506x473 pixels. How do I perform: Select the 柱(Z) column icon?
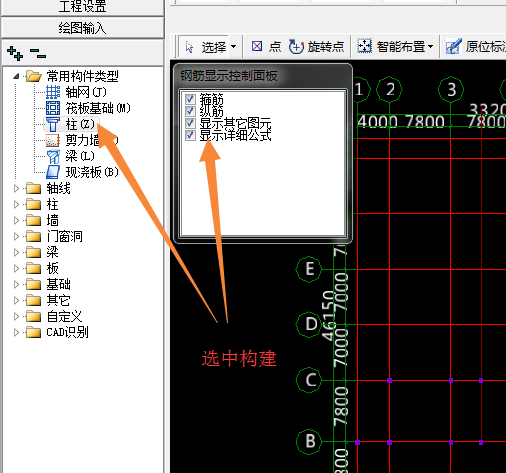coord(53,124)
